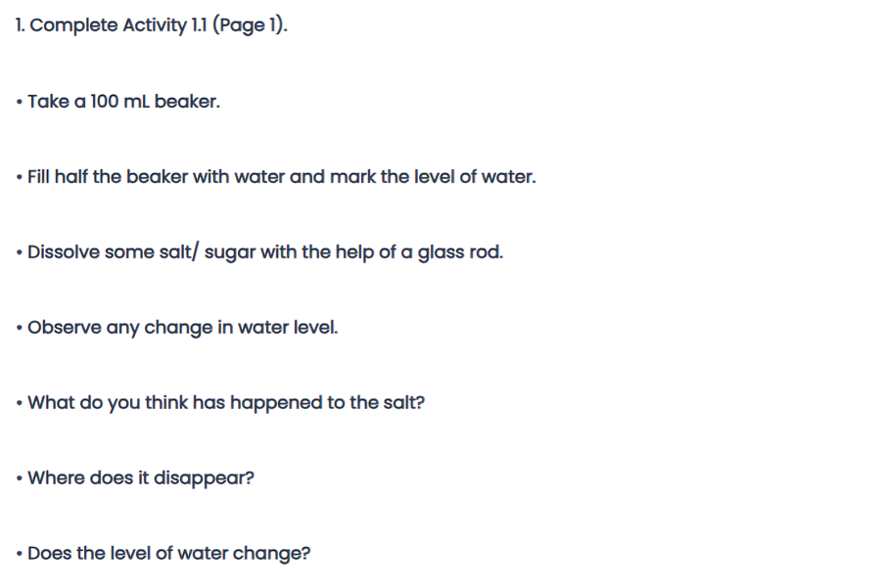
Task: Click the bullet before 'Dissolve some salt/ sugar'
Action: [20, 252]
